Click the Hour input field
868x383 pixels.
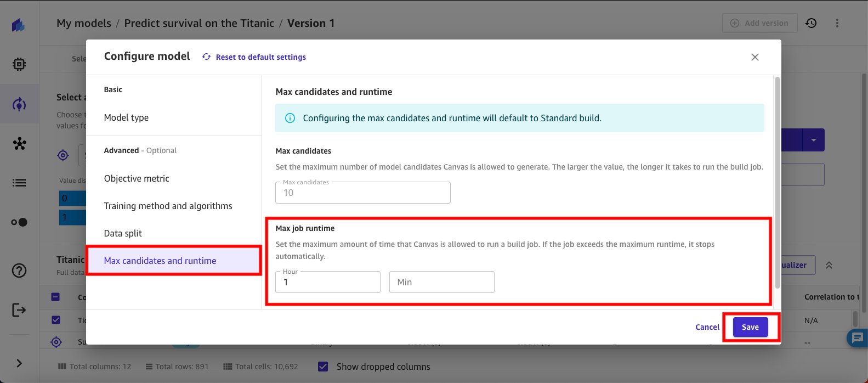click(328, 282)
